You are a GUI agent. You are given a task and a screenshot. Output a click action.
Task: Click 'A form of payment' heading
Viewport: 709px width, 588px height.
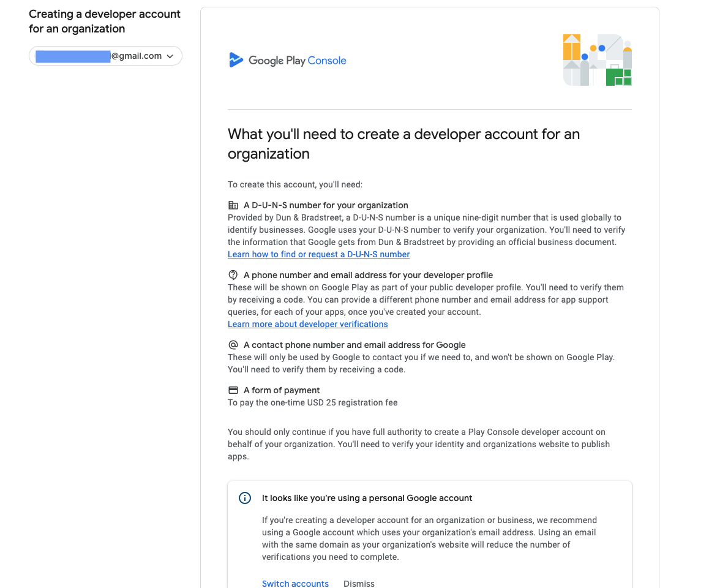(x=282, y=390)
